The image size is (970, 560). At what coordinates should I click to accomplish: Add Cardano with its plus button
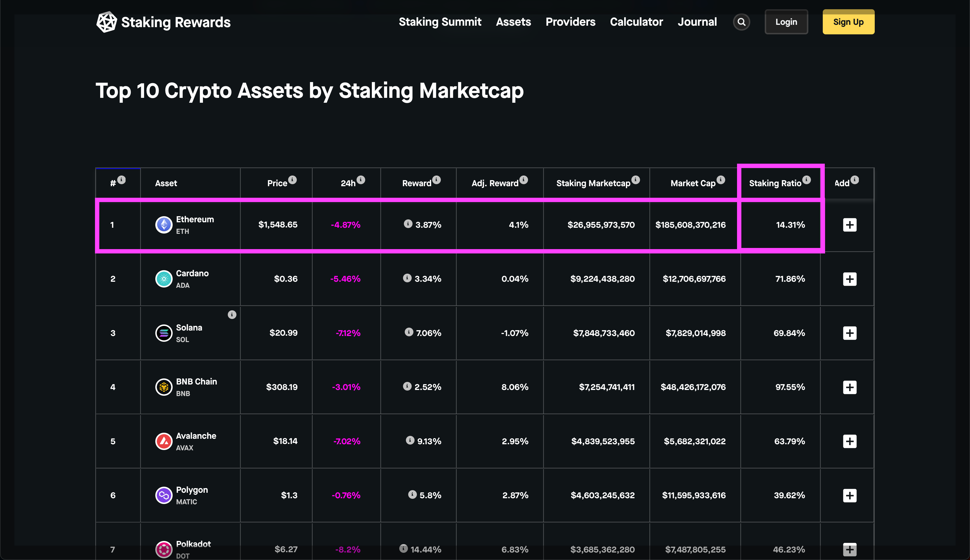(x=849, y=279)
